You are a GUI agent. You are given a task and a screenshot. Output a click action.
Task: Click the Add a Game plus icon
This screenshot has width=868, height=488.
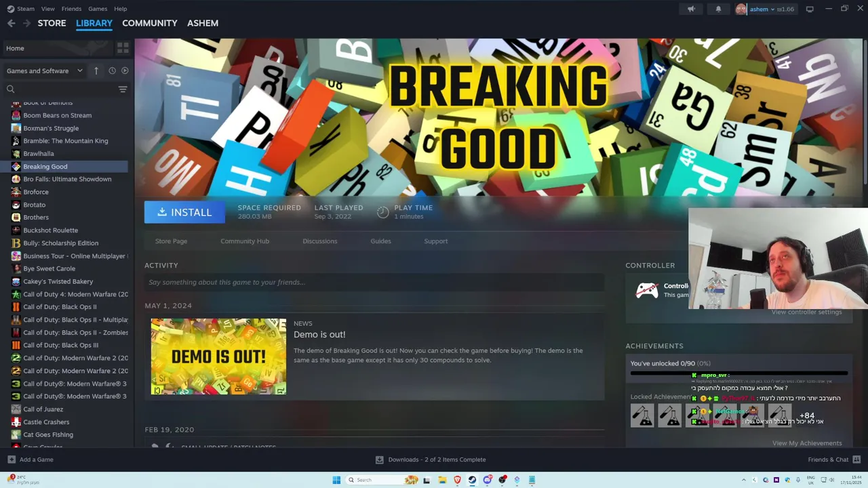point(11,460)
